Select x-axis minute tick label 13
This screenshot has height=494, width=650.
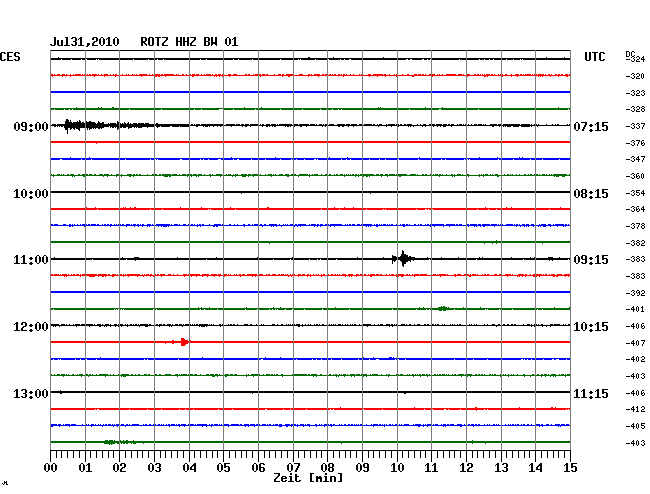click(501, 468)
